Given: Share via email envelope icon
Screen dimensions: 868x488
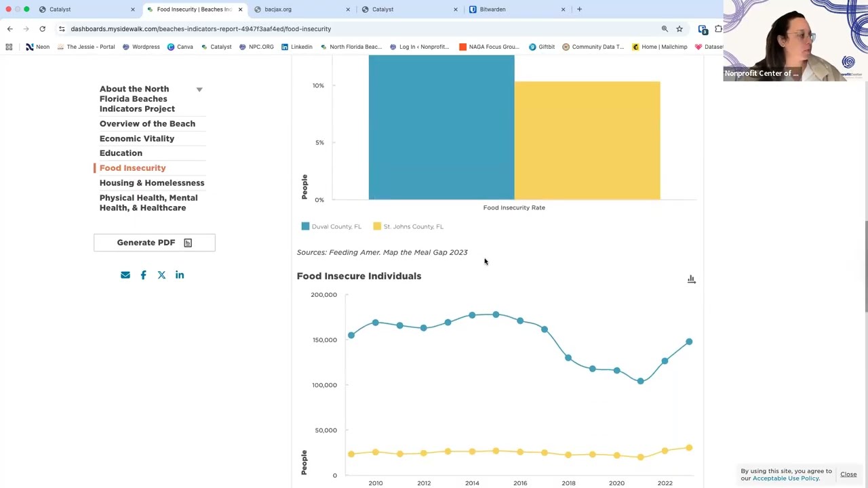Looking at the screenshot, I should tap(125, 275).
